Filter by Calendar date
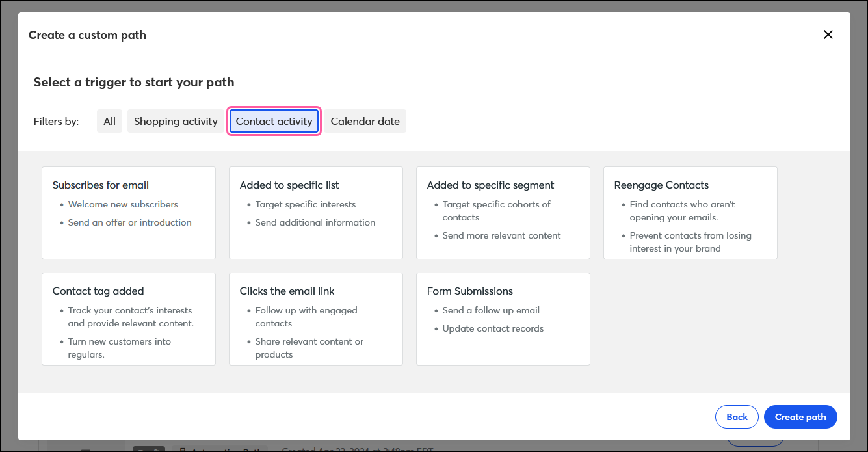The height and width of the screenshot is (452, 868). pos(365,121)
